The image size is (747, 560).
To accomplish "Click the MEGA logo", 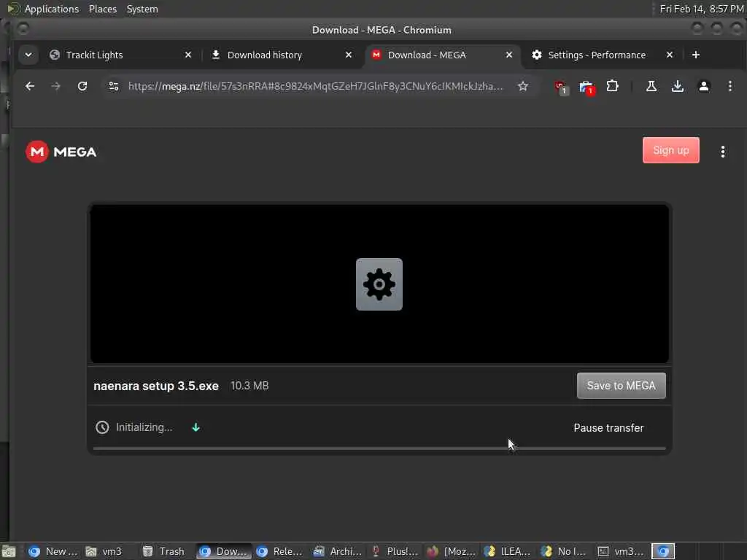I will point(61,152).
